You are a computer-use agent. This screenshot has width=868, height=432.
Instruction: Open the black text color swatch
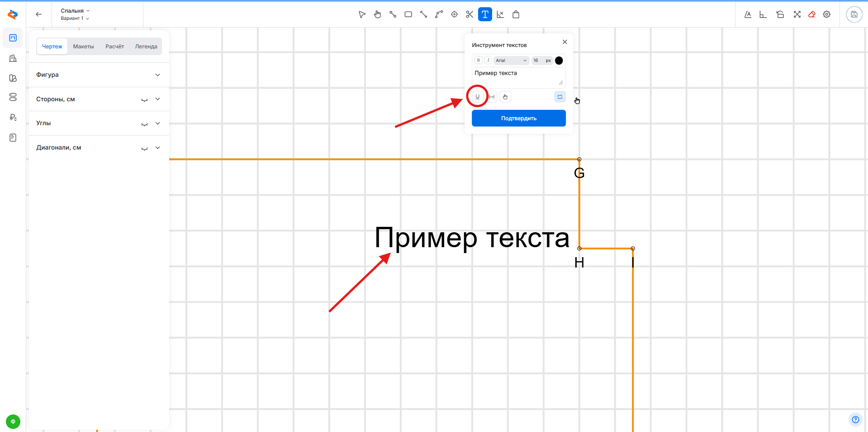[559, 61]
